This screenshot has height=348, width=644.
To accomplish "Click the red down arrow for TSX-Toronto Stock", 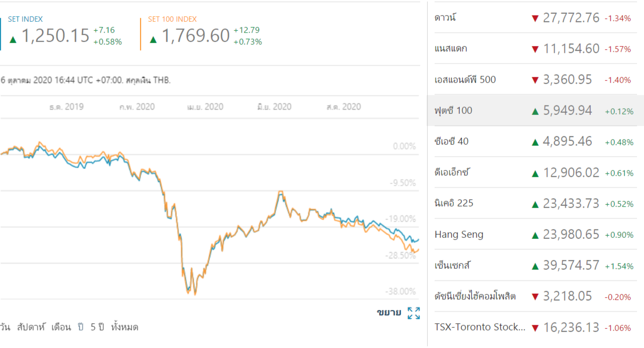I will (535, 328).
